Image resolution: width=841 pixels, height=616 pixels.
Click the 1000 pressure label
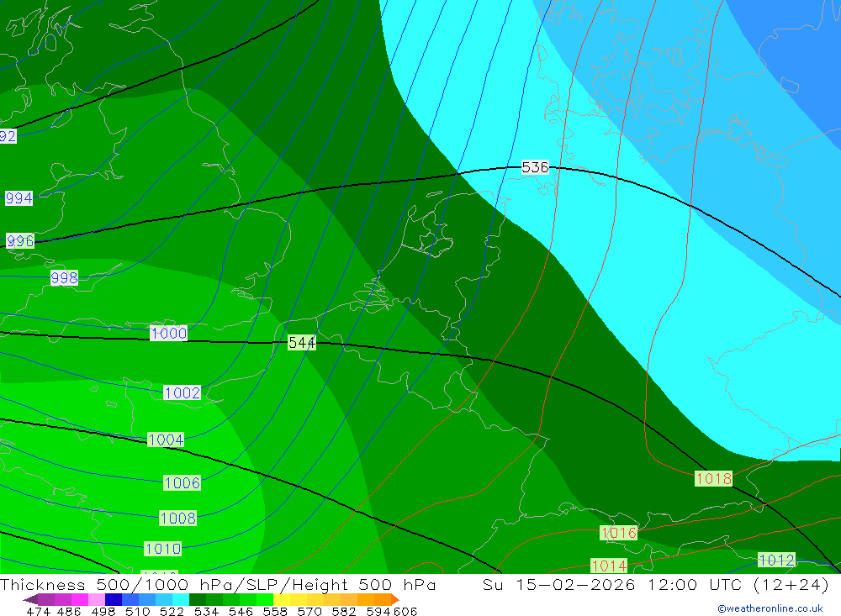coord(168,333)
